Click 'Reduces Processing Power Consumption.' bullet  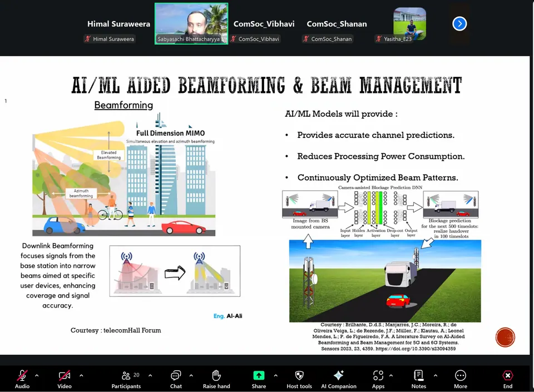tap(380, 156)
